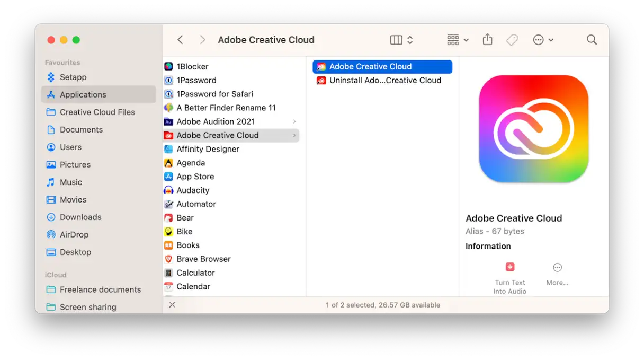Click the Brave Browser icon

point(168,259)
